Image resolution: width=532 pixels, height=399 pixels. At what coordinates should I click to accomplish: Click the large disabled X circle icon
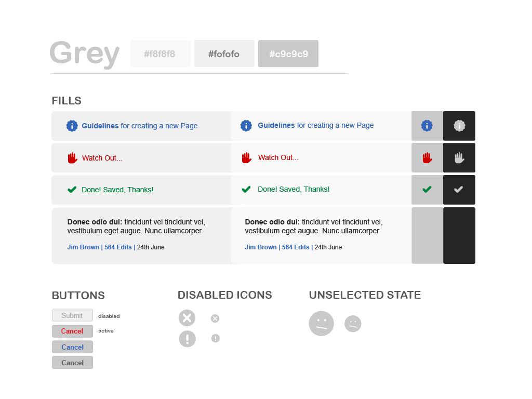(x=187, y=318)
